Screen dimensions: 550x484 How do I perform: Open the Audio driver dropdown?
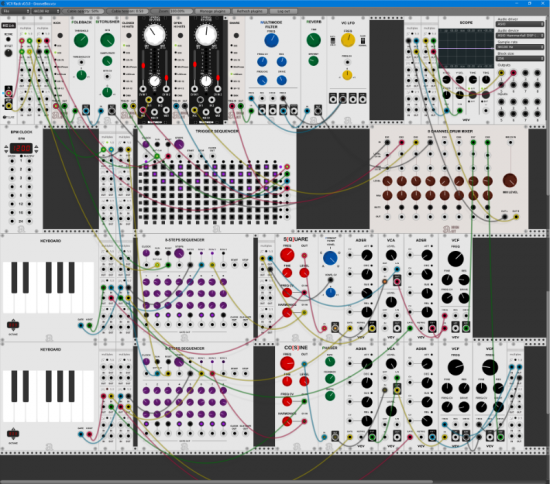click(x=520, y=24)
